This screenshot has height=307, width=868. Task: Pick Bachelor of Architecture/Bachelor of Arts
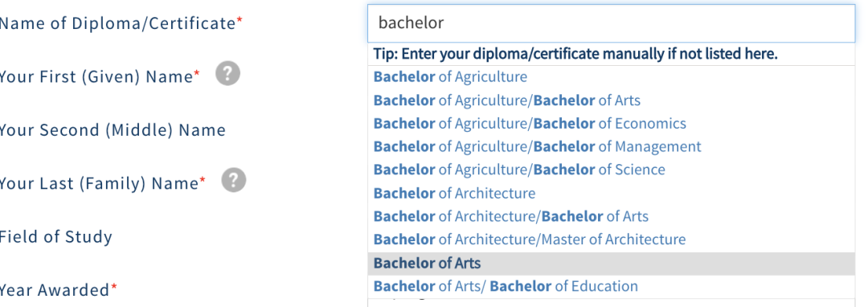point(611,216)
